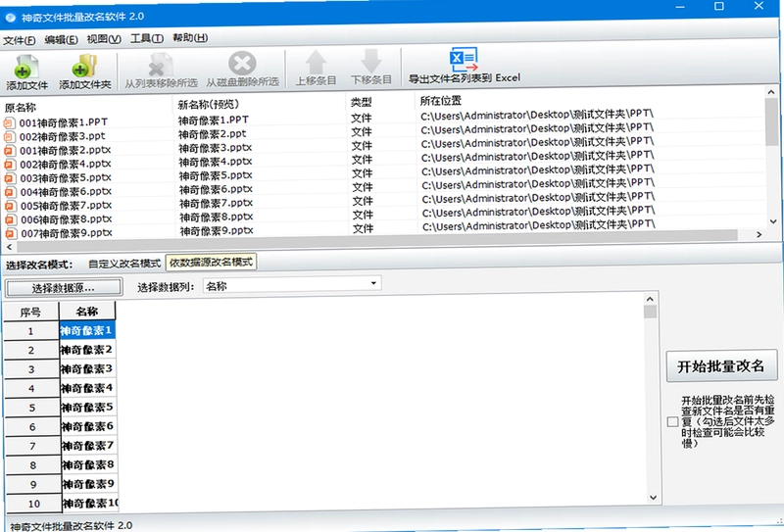The width and height of the screenshot is (784, 532).
Task: Switch to 自定义改名模式 tab
Action: [124, 264]
